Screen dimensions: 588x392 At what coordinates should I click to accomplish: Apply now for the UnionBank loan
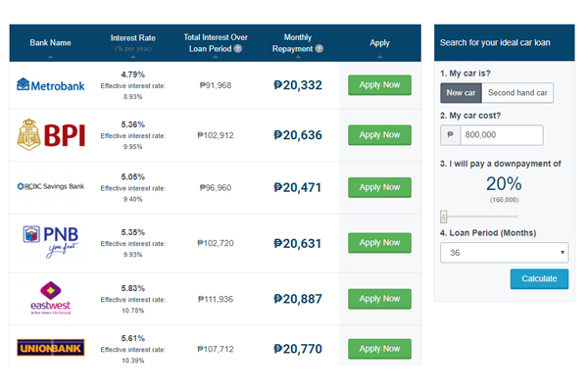(379, 349)
